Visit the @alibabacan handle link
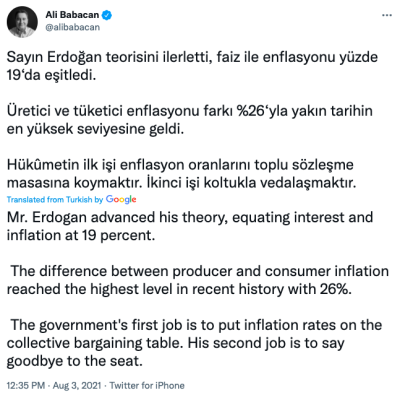 pos(72,27)
